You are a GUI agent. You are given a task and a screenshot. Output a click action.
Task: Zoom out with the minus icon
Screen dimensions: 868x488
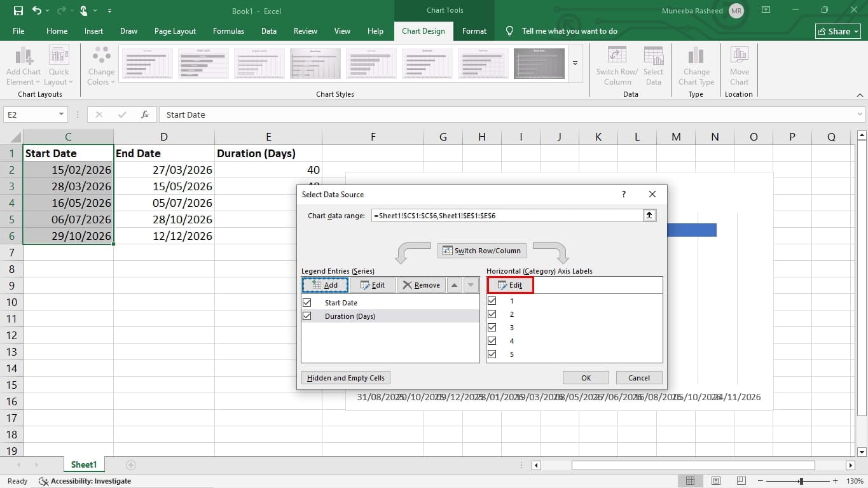tap(761, 481)
